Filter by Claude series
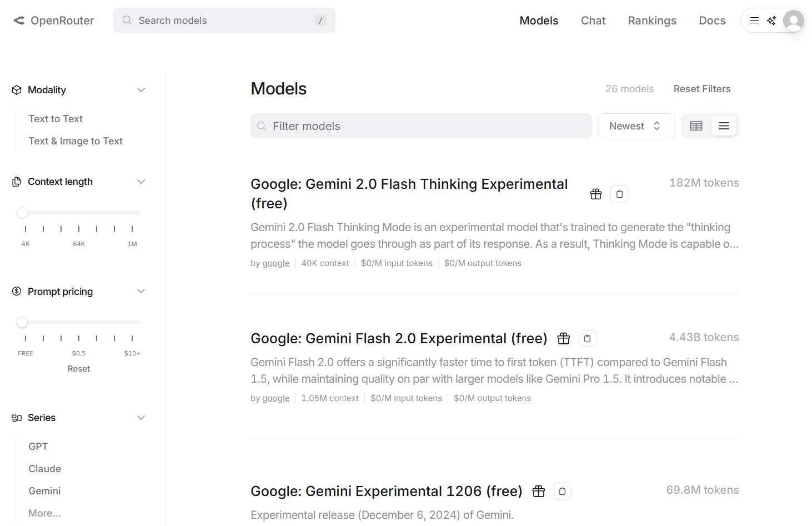 coord(45,469)
